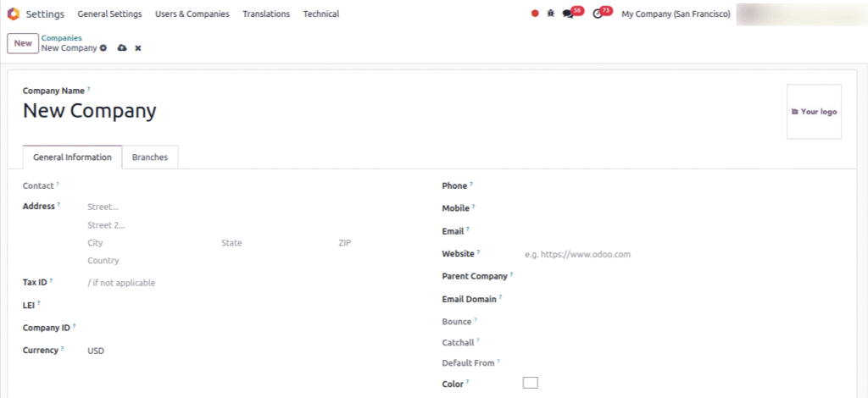Focus the Email Domain field
The width and height of the screenshot is (868, 398).
point(683,299)
